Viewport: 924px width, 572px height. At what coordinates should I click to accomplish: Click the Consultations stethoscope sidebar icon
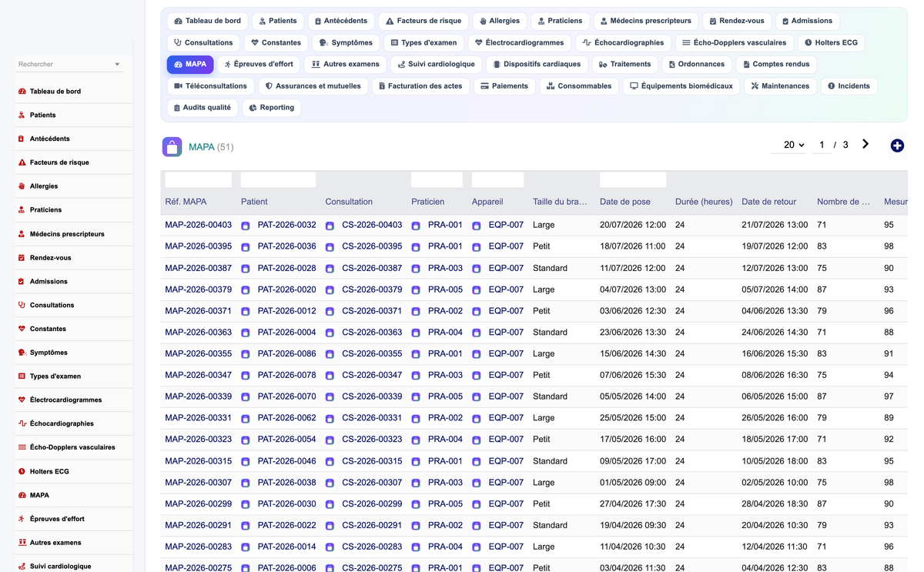[22, 305]
